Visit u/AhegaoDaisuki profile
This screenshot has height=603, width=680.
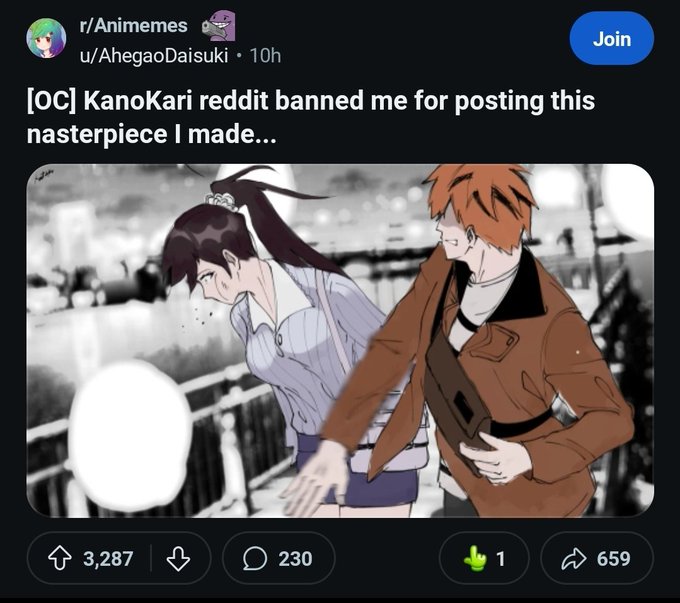[154, 56]
